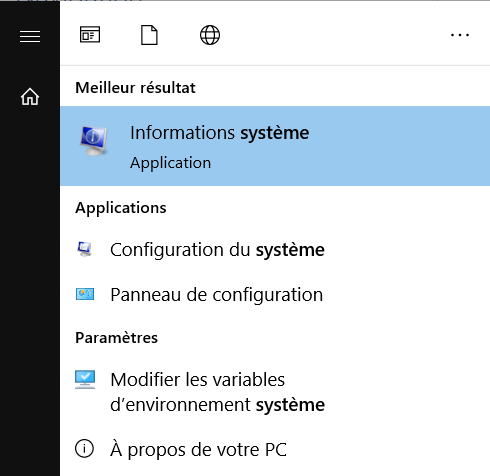Open À propos de votre PC
Image resolution: width=490 pixels, height=476 pixels.
[x=275, y=449]
